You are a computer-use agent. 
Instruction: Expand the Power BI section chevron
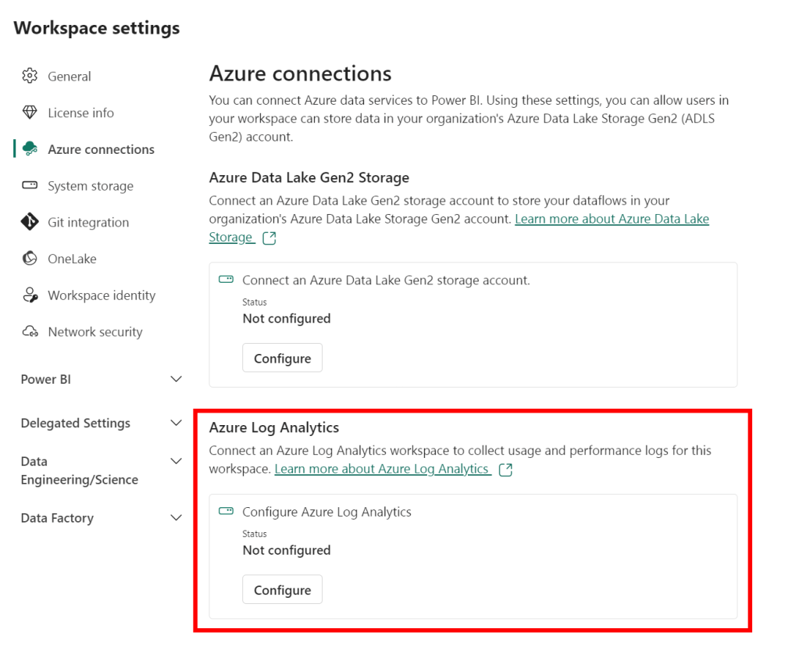tap(177, 379)
